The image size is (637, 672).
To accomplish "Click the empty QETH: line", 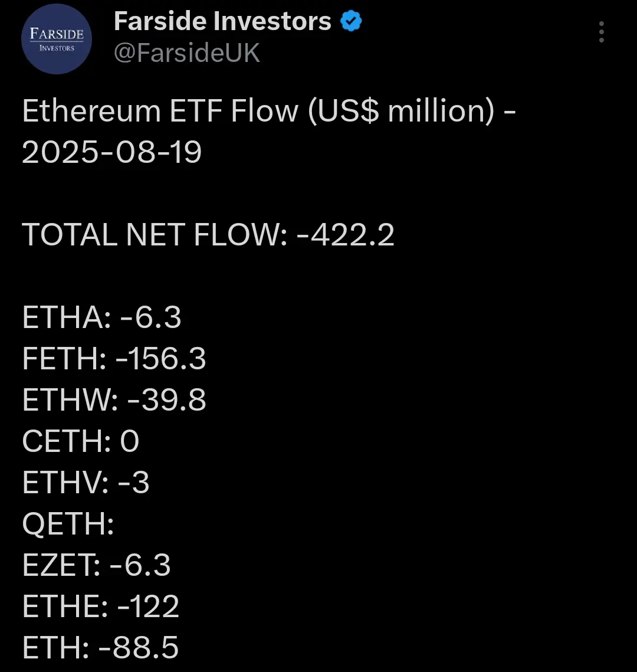I will pos(68,524).
